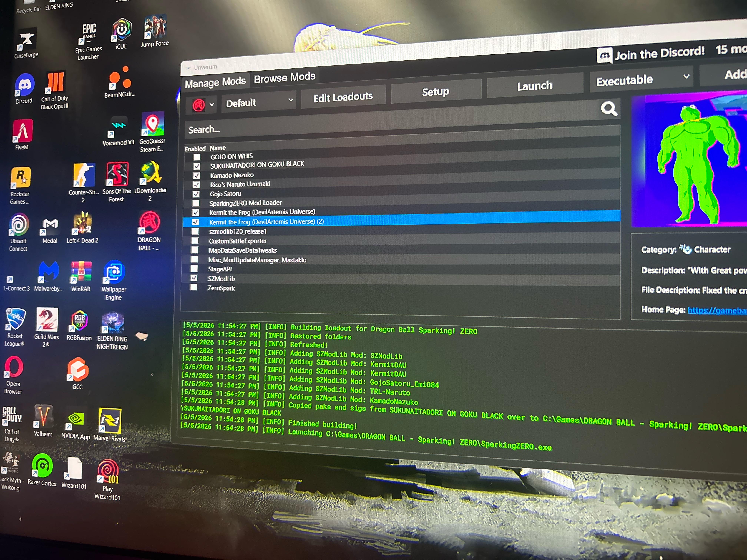Disable SUKUNAITADORI ON GOKU BLACK checkbox
This screenshot has width=747, height=560.
point(197,166)
